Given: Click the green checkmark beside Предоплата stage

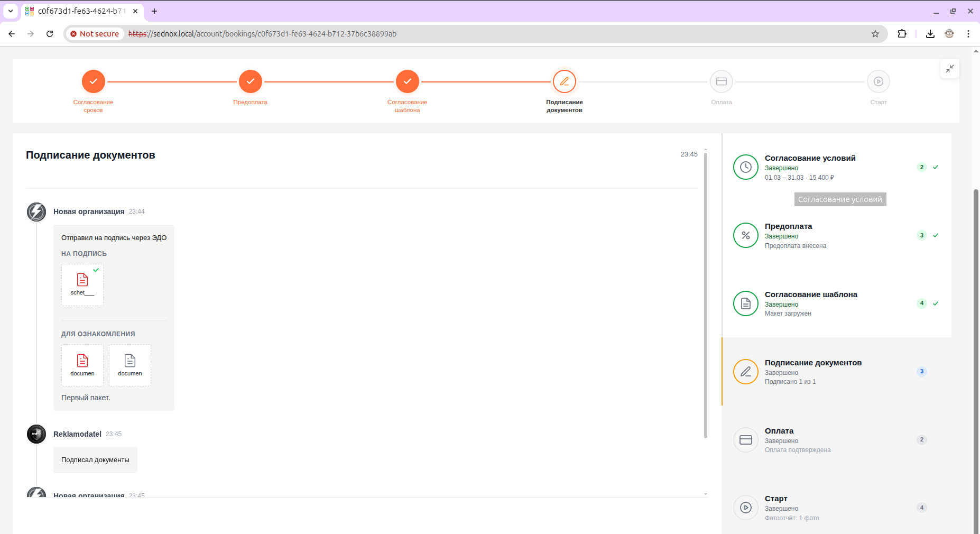Looking at the screenshot, I should coord(936,235).
